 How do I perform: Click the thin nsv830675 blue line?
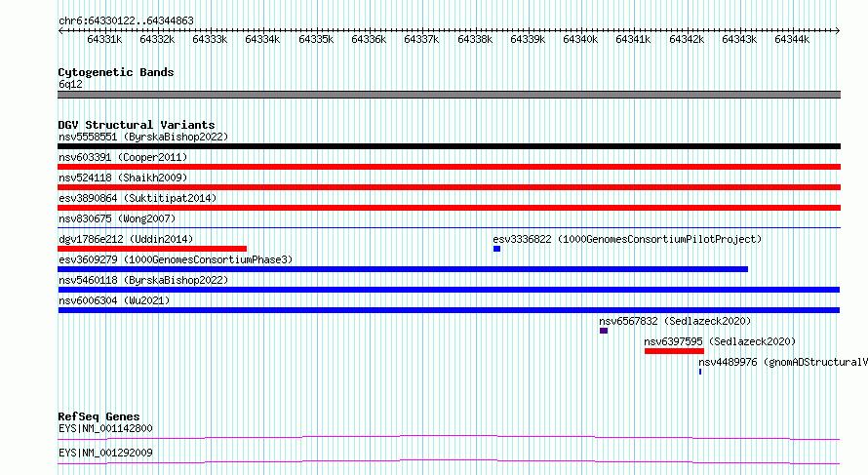point(449,227)
